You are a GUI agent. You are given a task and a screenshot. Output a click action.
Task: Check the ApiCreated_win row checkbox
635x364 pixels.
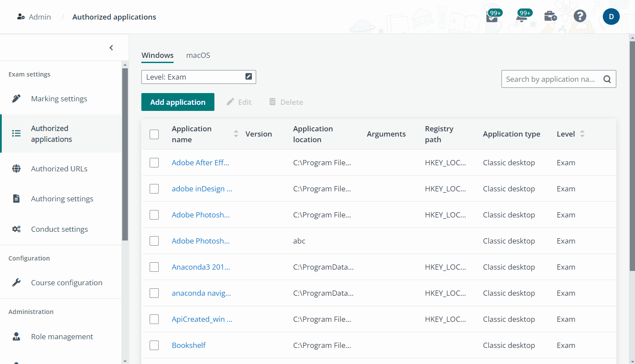coord(154,319)
